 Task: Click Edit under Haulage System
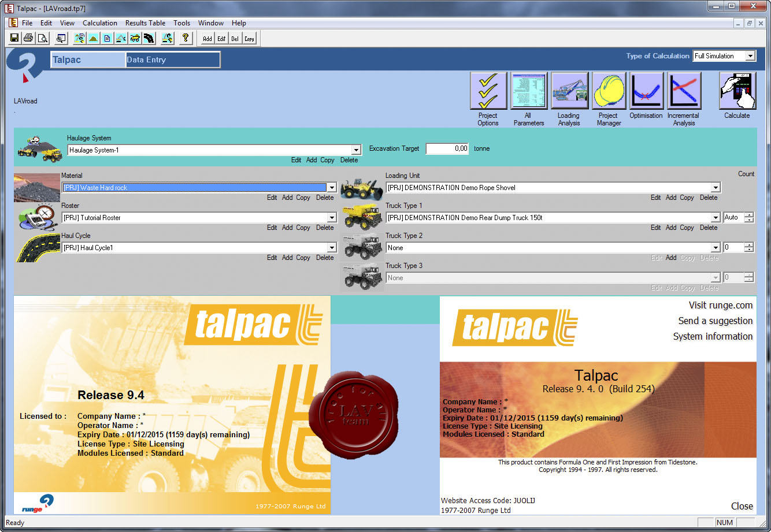point(296,160)
